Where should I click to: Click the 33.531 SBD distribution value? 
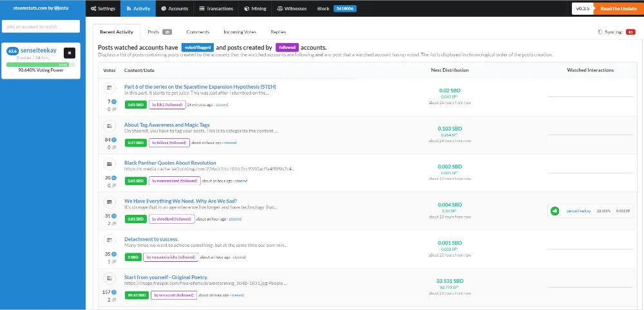pyautogui.click(x=450, y=281)
